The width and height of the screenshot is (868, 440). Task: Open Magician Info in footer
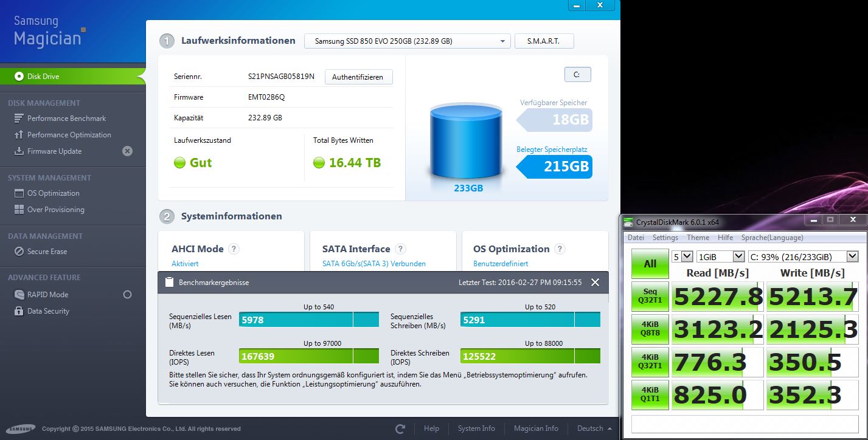pos(536,428)
